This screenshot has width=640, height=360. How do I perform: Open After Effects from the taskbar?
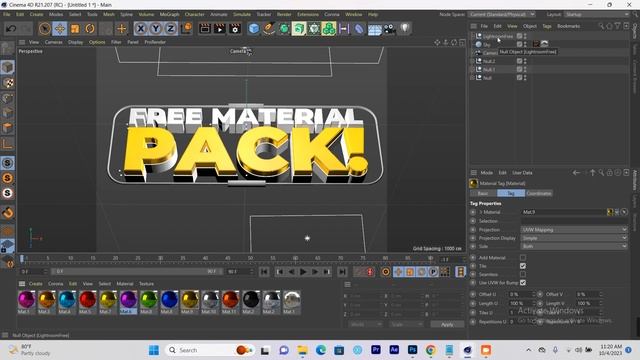(394, 350)
